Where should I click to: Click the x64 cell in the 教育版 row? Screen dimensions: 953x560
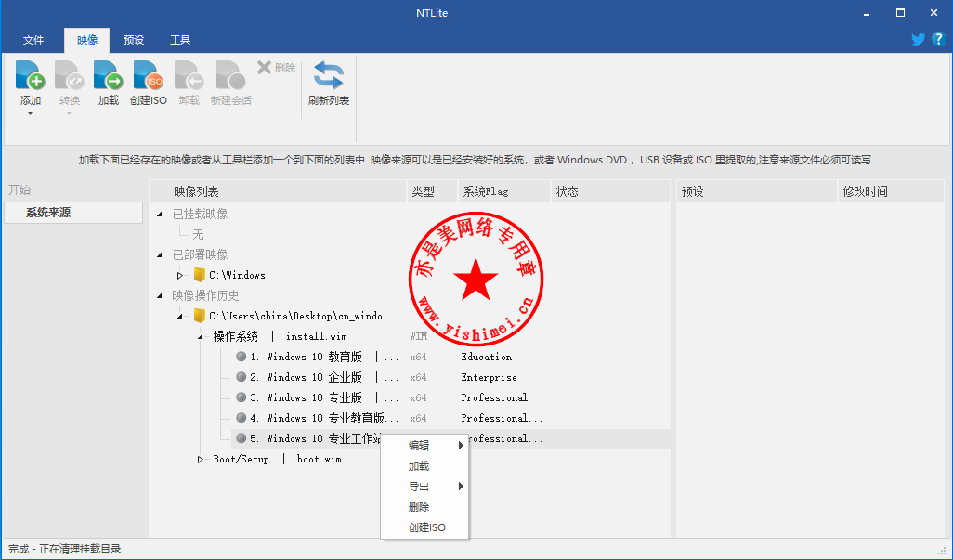click(x=418, y=357)
